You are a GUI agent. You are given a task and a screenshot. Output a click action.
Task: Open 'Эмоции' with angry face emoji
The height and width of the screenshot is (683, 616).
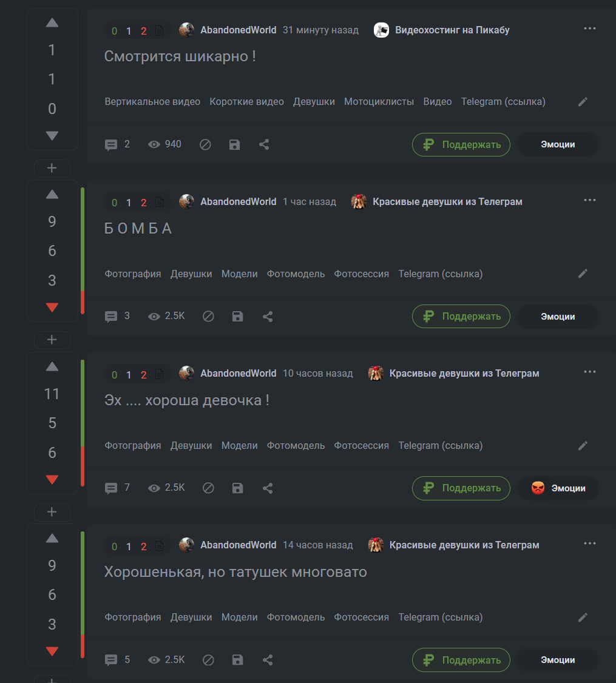558,488
